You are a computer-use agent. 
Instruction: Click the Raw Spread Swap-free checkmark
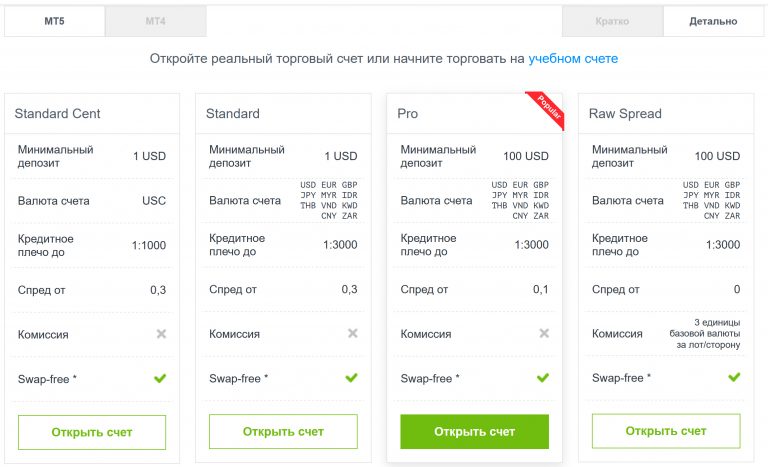734,378
